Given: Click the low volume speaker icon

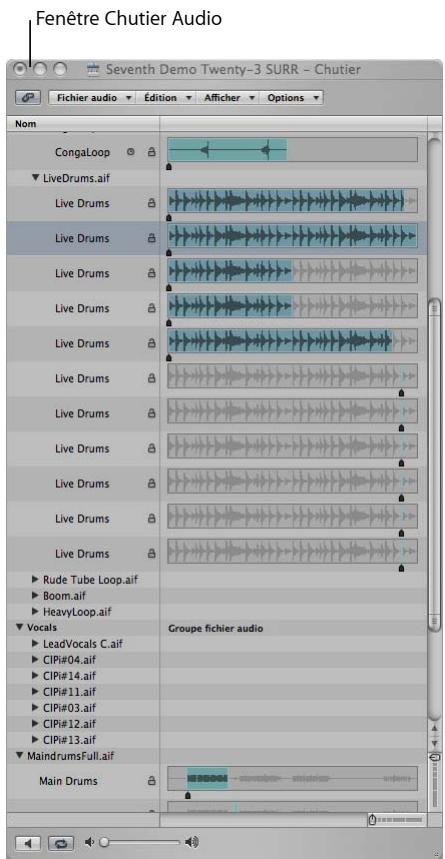Looking at the screenshot, I should pyautogui.click(x=90, y=842).
